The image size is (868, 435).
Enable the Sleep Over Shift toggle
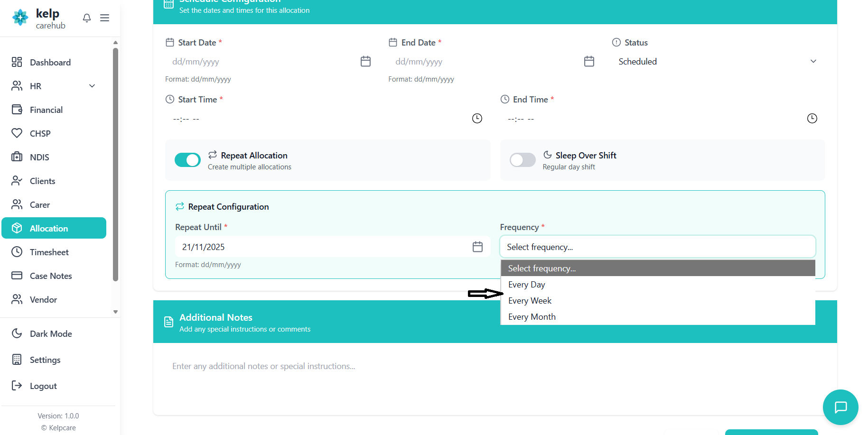pos(522,160)
